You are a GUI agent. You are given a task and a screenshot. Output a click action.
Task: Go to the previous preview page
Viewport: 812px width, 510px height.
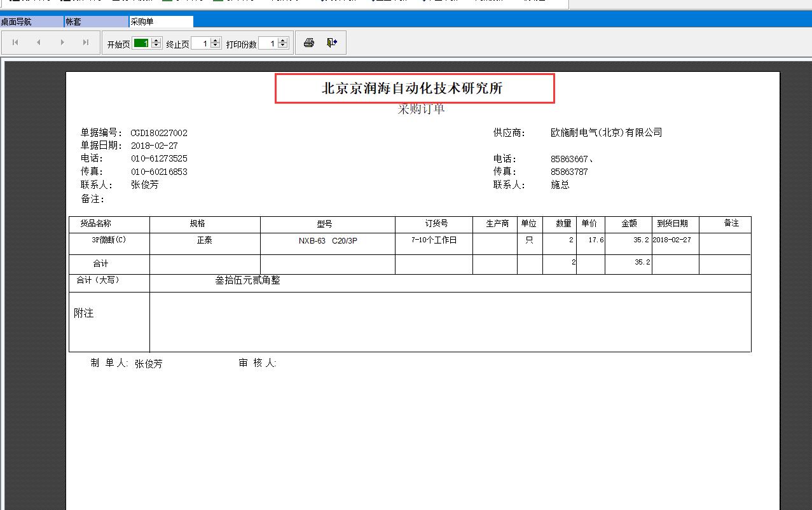coord(39,43)
